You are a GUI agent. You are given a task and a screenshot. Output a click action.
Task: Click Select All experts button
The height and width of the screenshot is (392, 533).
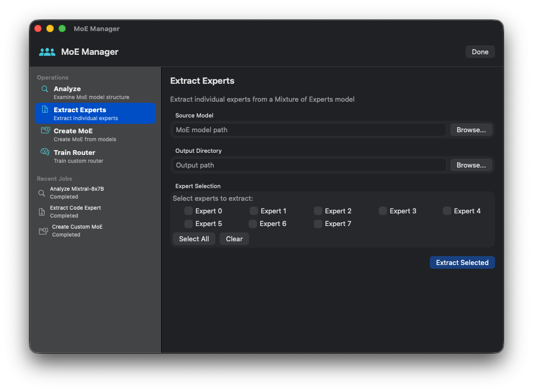click(194, 239)
